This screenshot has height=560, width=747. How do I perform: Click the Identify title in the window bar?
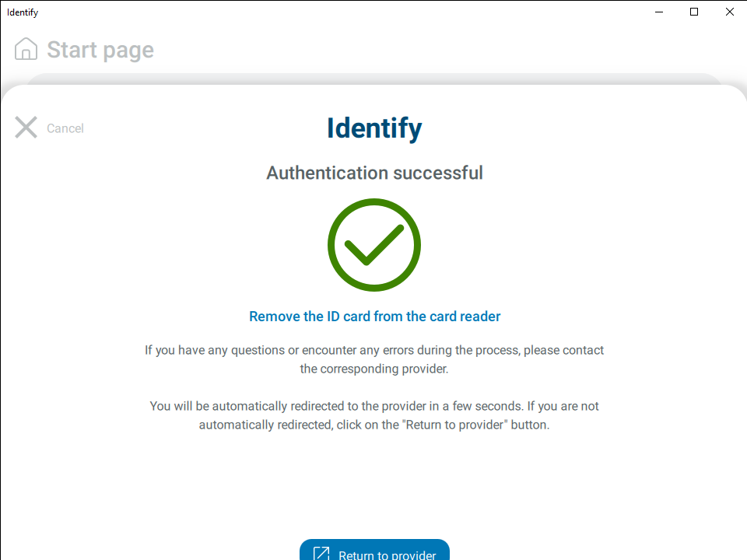click(22, 12)
